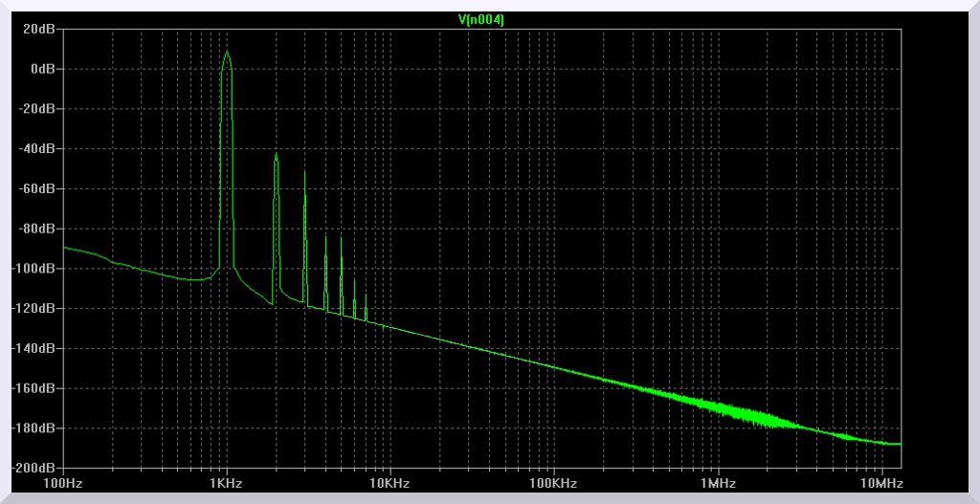Click the -80dB axis label
Viewport: 980px width, 504px height.
[x=38, y=230]
